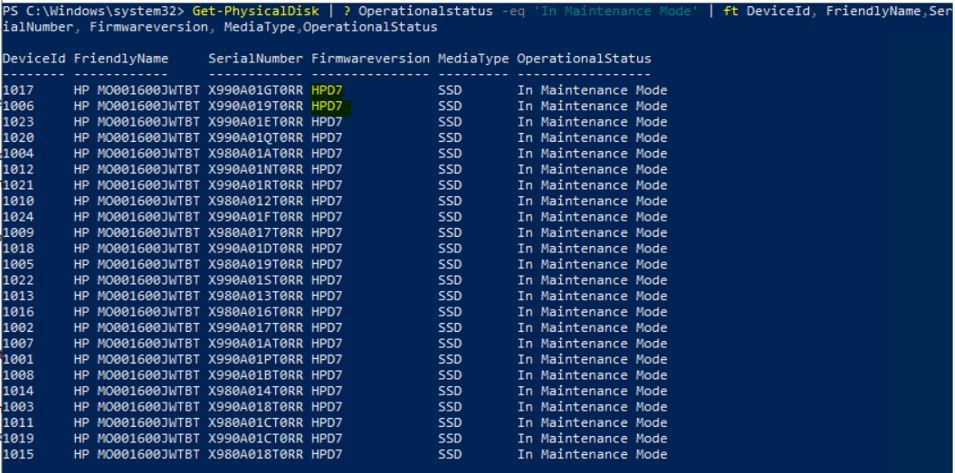Click serial number X990A01FT0RR
This screenshot has height=473, width=955.
pyautogui.click(x=256, y=217)
